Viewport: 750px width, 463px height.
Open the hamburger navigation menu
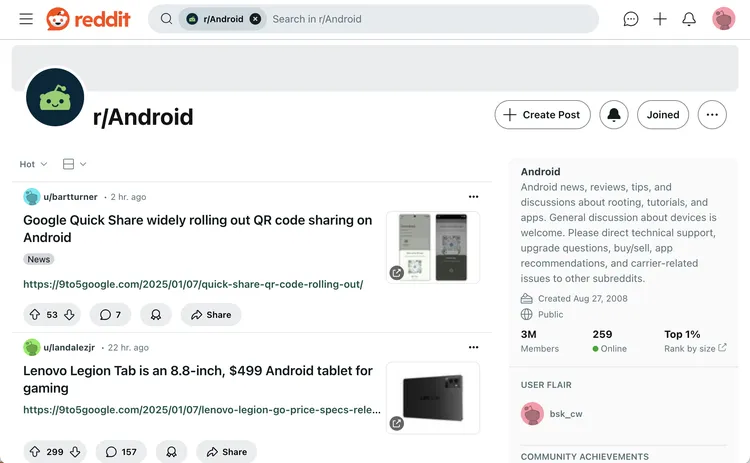pos(26,19)
